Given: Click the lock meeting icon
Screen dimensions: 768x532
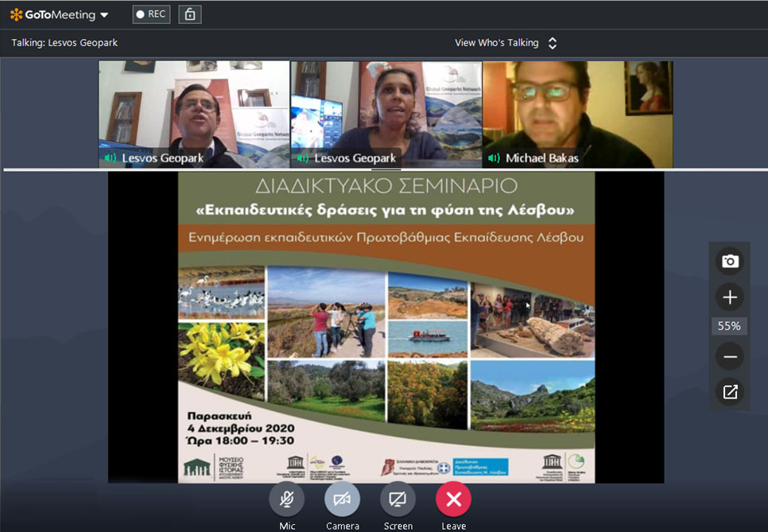Looking at the screenshot, I should [189, 14].
